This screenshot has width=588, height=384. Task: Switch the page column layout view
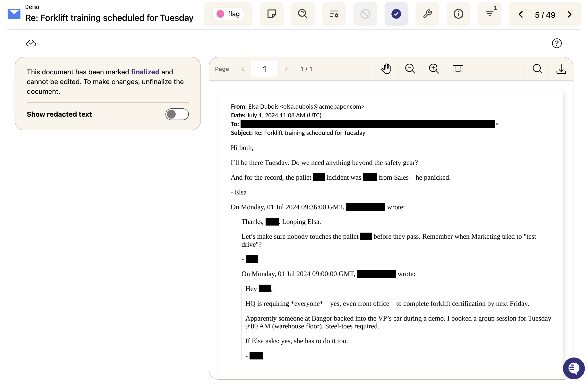[x=458, y=69]
